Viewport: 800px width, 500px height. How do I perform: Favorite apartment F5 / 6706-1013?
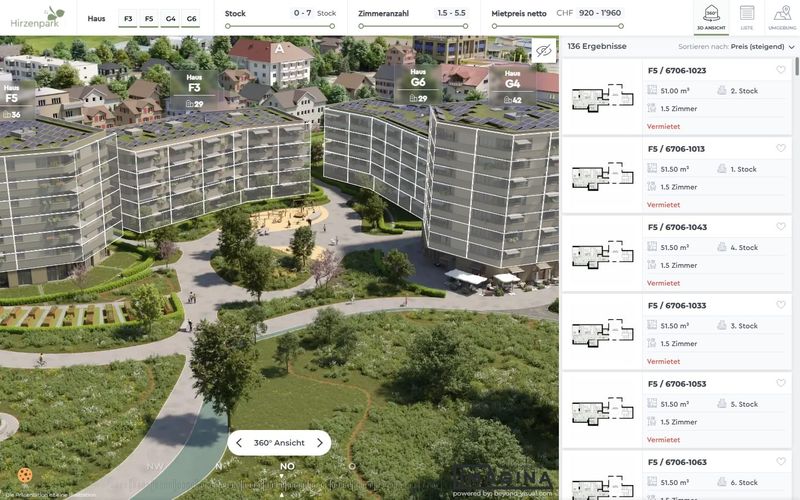[x=781, y=148]
